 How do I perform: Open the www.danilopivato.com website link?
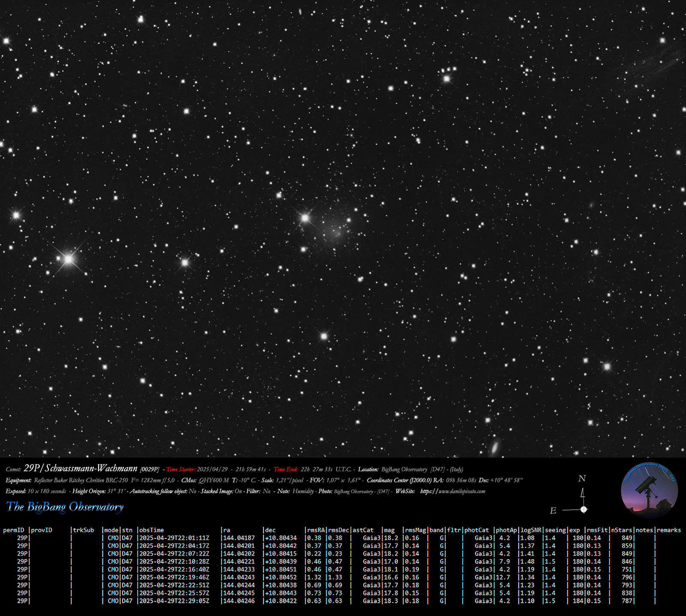point(453,492)
